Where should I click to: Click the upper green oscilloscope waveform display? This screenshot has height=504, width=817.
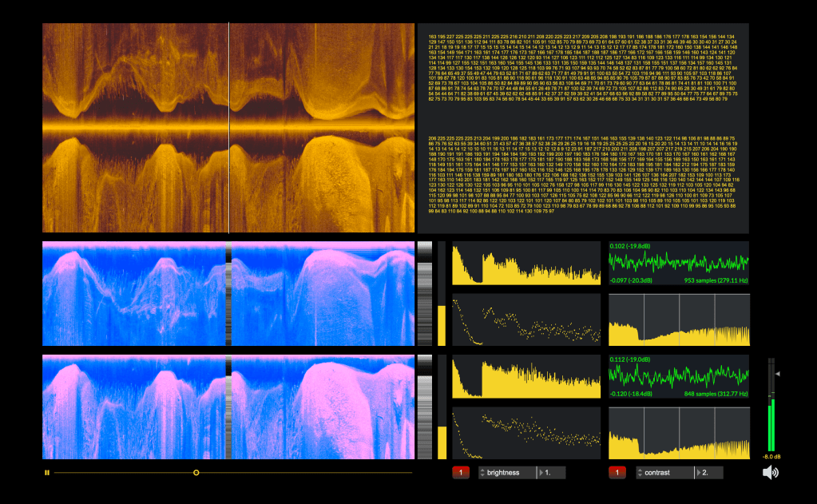point(679,263)
